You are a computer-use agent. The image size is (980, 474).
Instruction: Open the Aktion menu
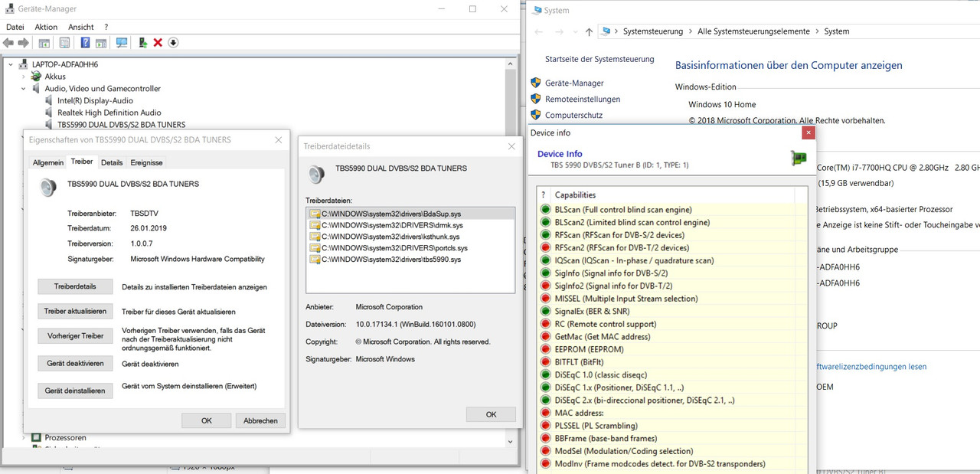click(46, 27)
